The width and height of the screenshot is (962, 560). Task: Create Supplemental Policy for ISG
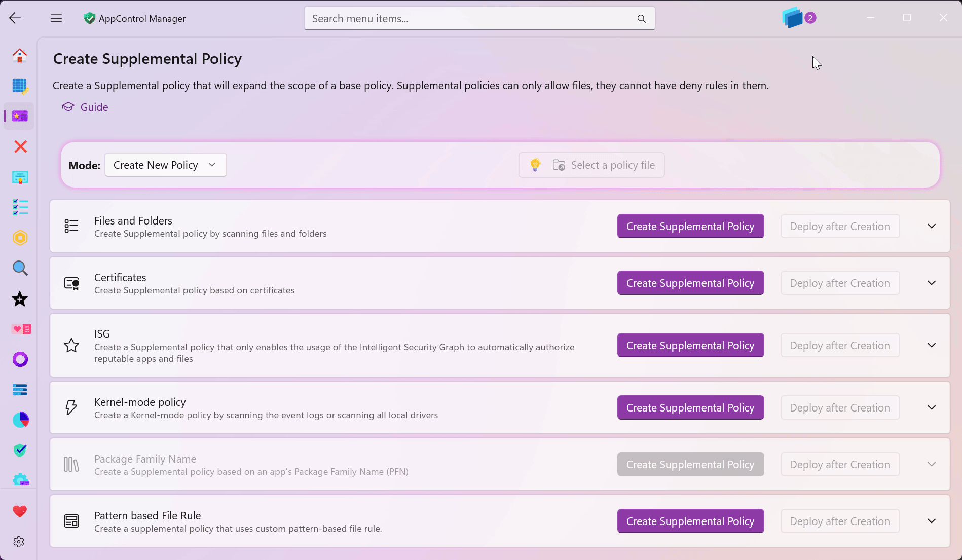(x=690, y=345)
